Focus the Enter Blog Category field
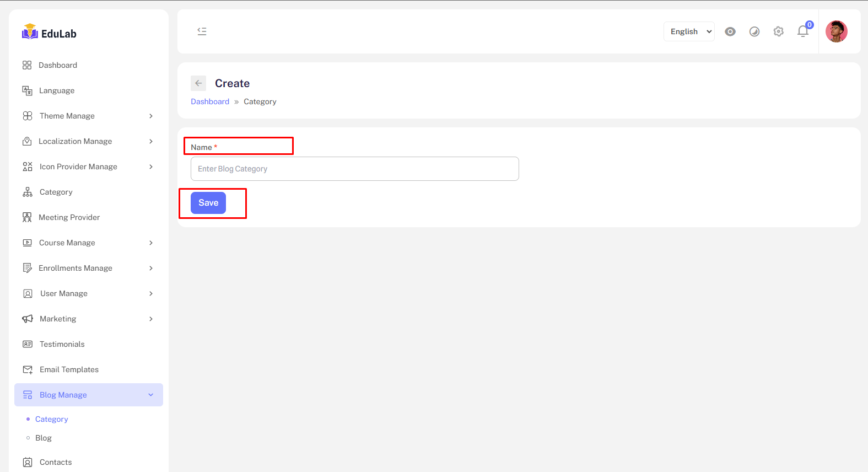The width and height of the screenshot is (868, 472). [x=354, y=169]
